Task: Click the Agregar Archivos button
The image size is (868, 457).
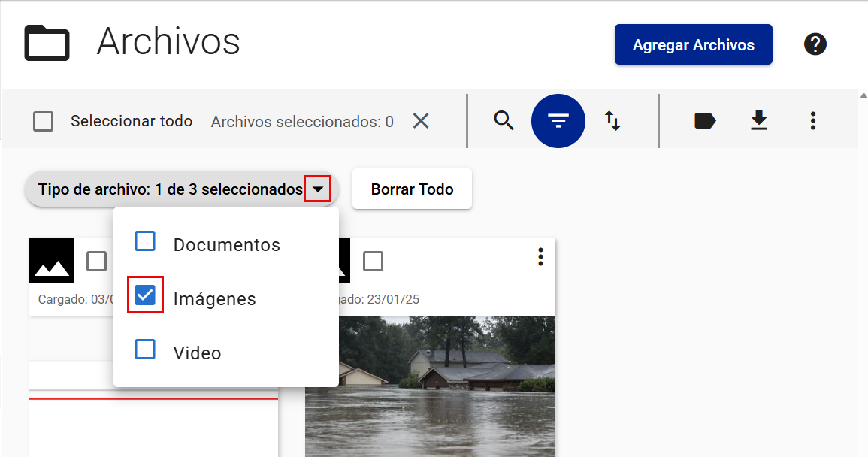Action: tap(693, 45)
